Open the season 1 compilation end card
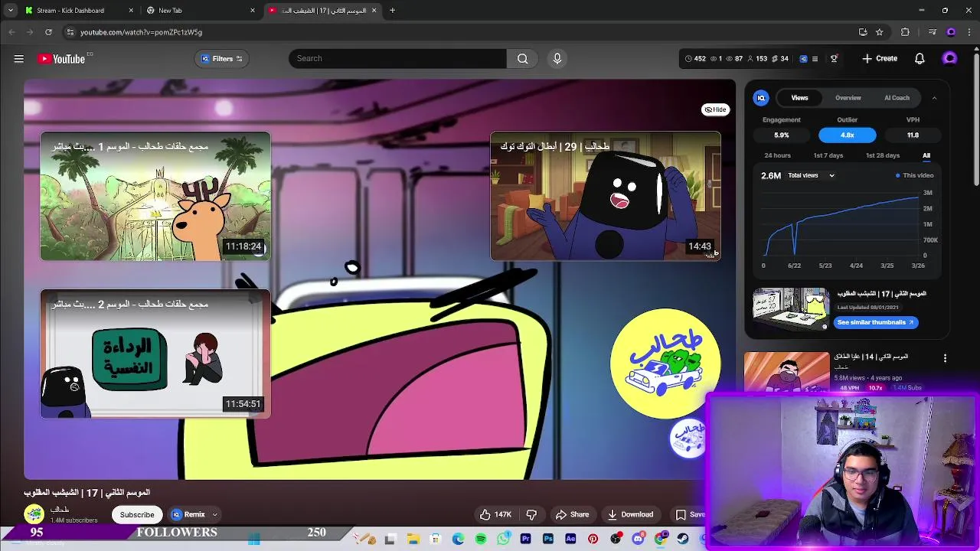Image resolution: width=980 pixels, height=551 pixels. (x=155, y=197)
